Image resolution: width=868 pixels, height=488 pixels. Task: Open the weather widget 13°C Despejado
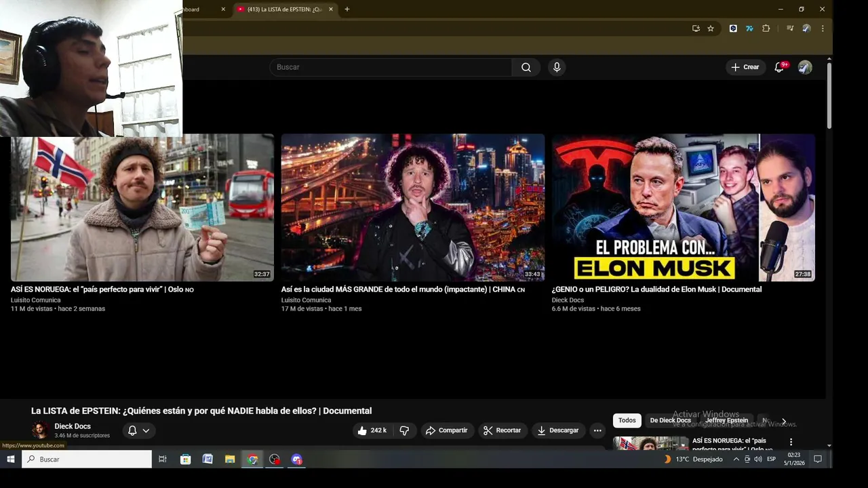pos(692,459)
